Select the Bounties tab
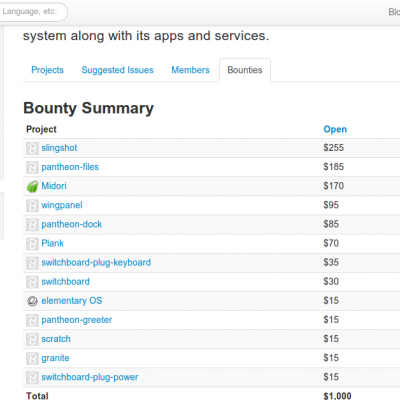This screenshot has height=400, width=400. pos(245,70)
